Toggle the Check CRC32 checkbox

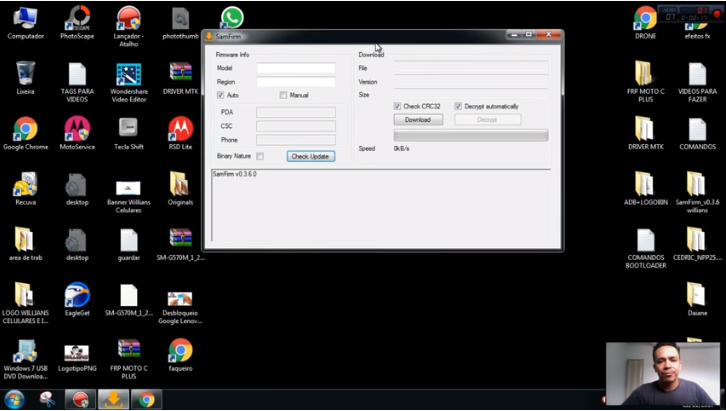pyautogui.click(x=397, y=106)
